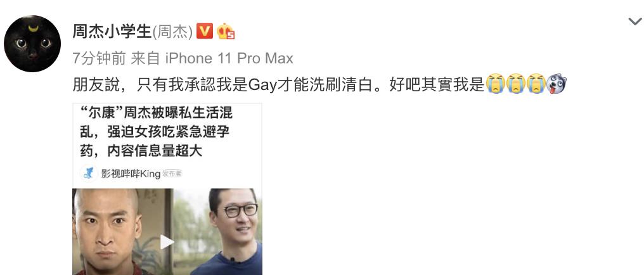The width and height of the screenshot is (644, 275).
Task: Click the (周杰) remark name
Action: pyautogui.click(x=172, y=32)
